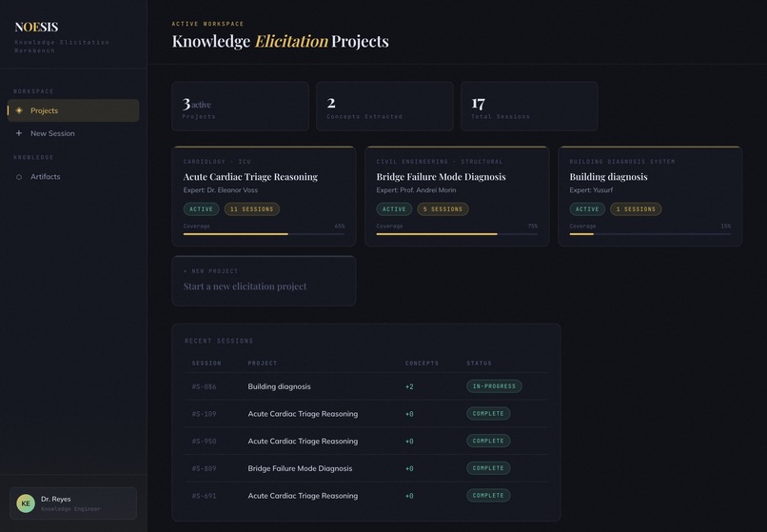Click the plus icon beside New Session
Screen dimensions: 767x532
19,133
